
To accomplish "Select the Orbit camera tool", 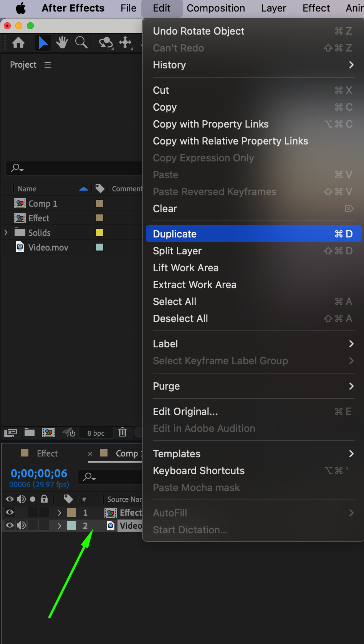I will coord(106,42).
